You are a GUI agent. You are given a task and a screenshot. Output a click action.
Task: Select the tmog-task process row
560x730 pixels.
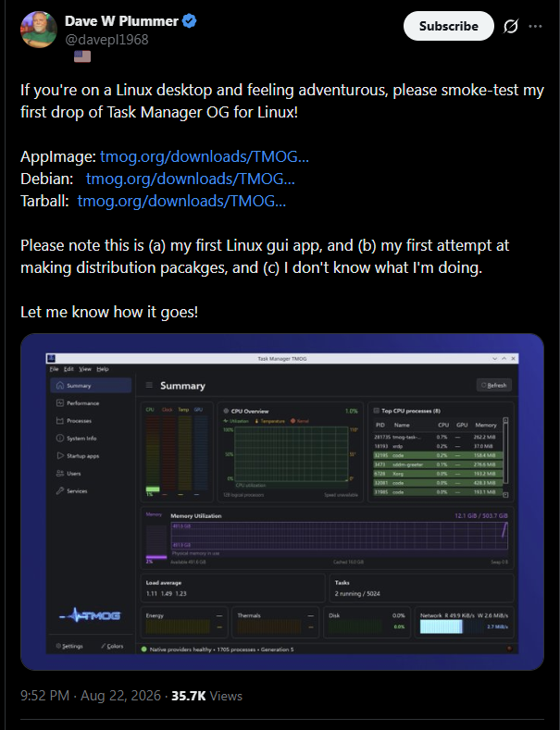point(438,437)
